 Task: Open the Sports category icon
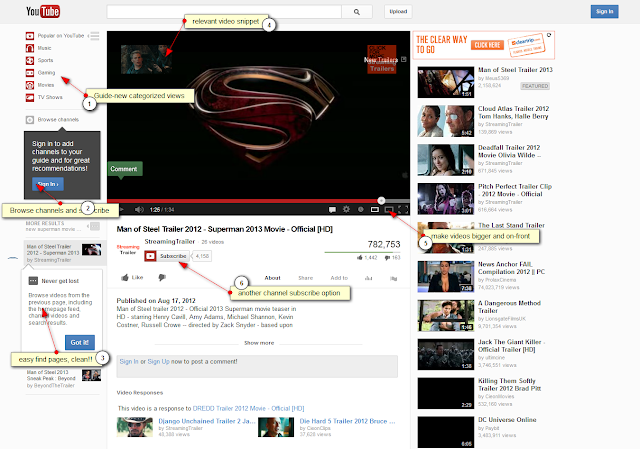coord(30,60)
